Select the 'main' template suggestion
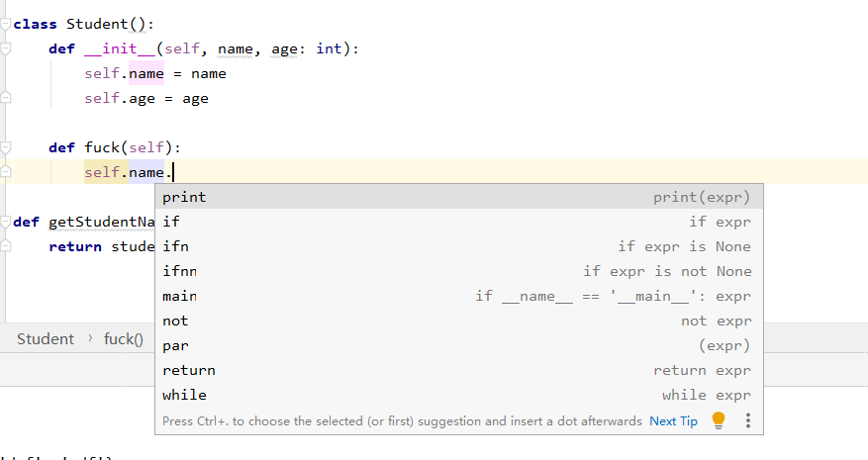 tap(179, 296)
